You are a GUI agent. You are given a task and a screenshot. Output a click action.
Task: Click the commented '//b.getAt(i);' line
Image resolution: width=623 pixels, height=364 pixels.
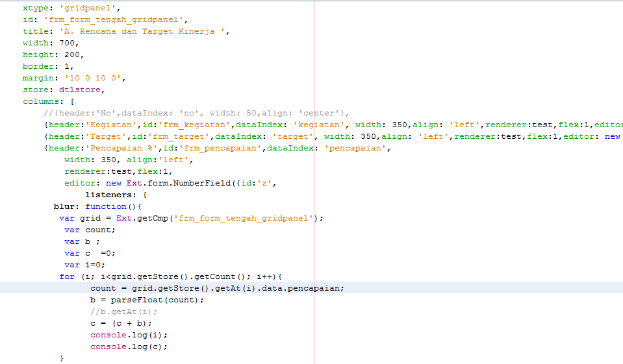[x=123, y=311]
